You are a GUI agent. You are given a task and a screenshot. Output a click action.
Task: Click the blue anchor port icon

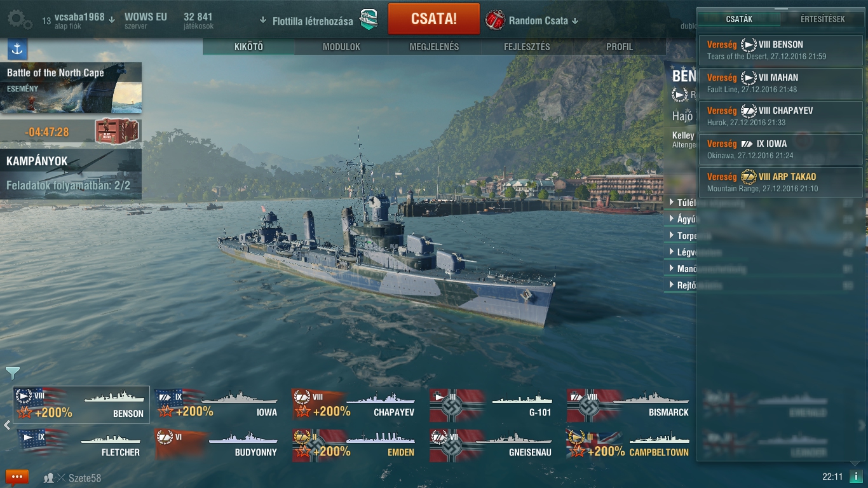pyautogui.click(x=17, y=48)
